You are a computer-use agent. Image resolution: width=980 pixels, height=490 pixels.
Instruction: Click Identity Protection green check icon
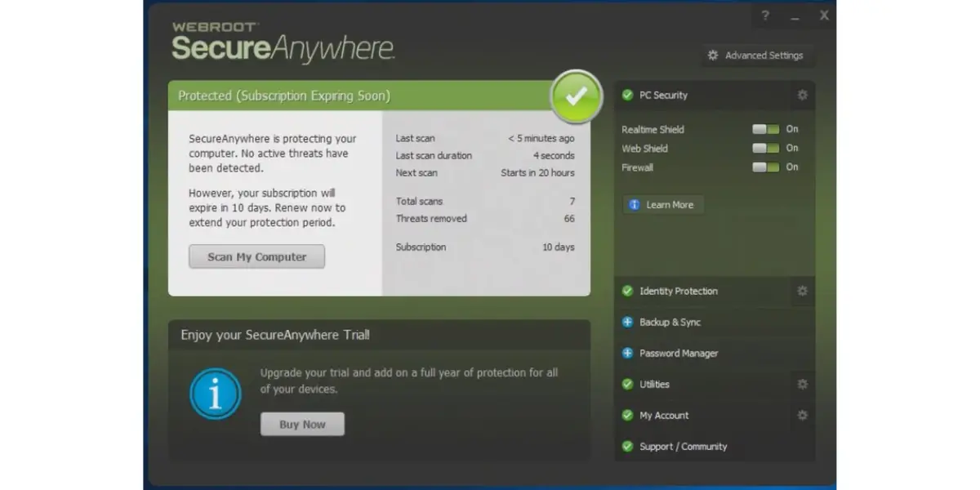627,291
